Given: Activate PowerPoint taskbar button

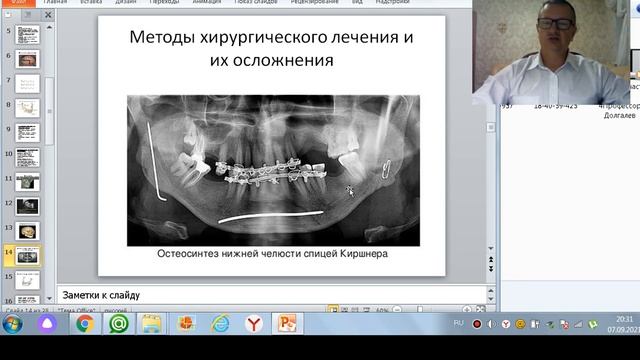Looking at the screenshot, I should [x=287, y=324].
